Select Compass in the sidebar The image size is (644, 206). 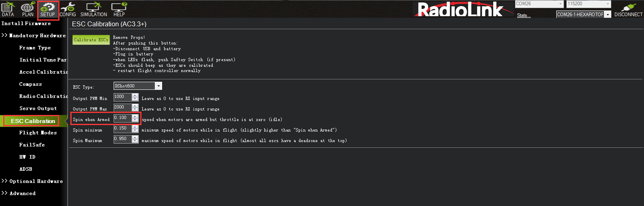31,84
